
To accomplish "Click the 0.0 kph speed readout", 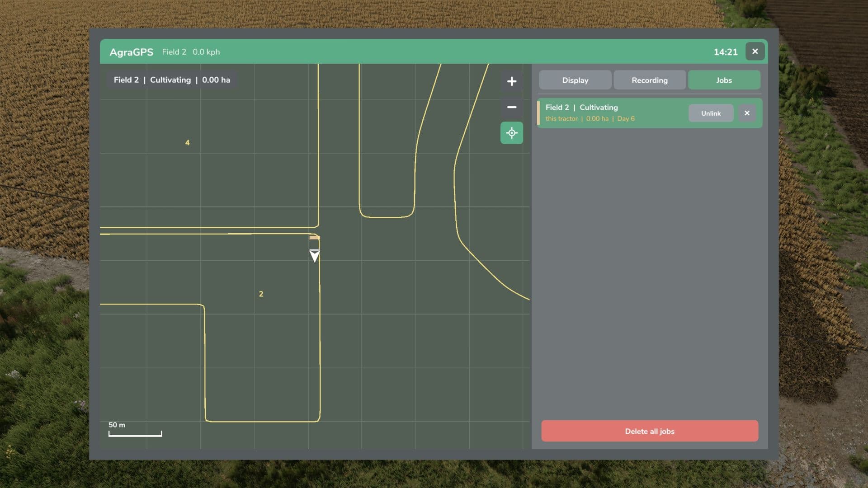I will click(x=206, y=52).
